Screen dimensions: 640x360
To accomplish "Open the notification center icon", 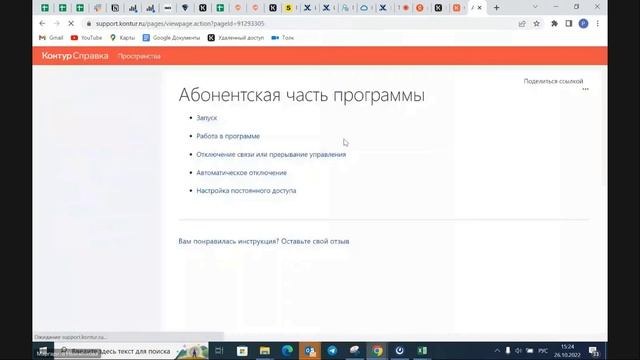I will pos(594,351).
